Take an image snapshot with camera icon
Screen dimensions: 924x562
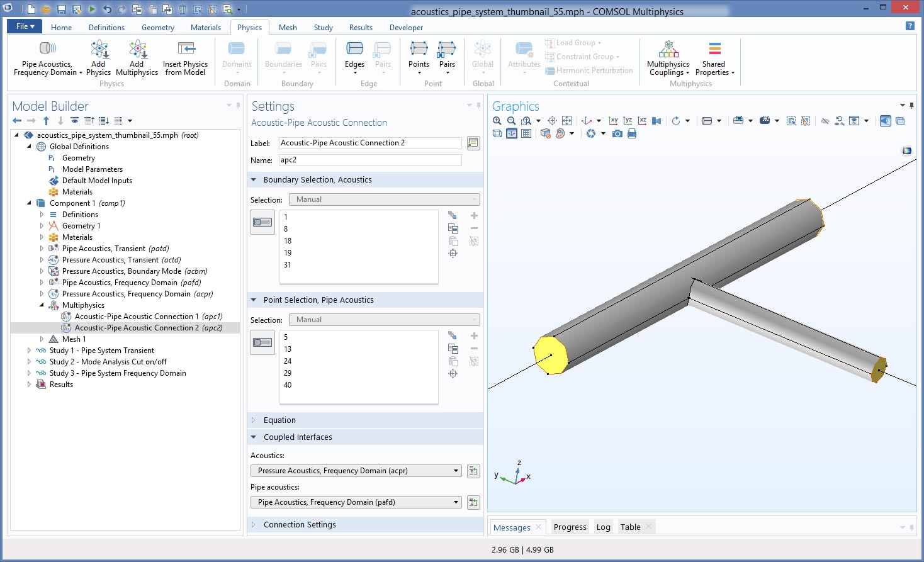(617, 133)
